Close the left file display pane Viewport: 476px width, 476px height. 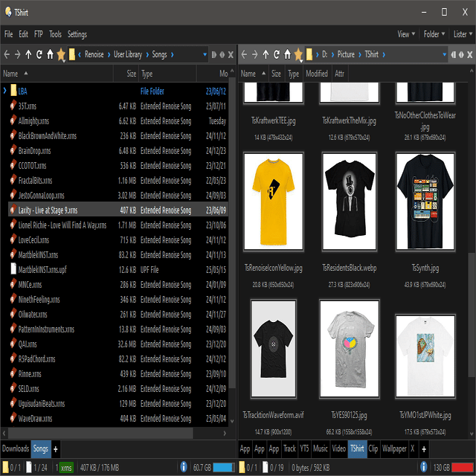pos(231,54)
